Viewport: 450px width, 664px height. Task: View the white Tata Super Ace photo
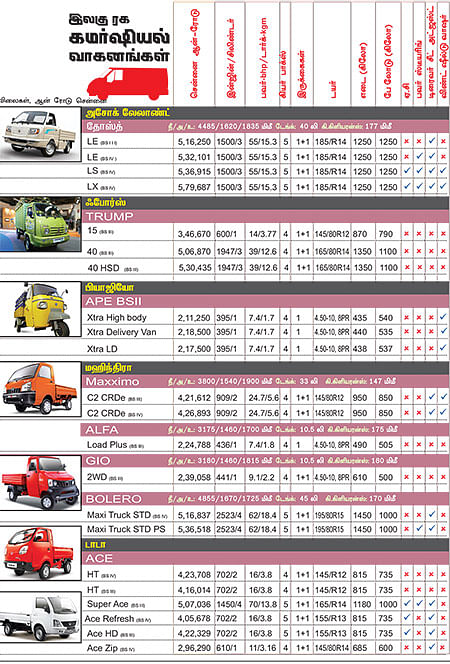[x=40, y=618]
